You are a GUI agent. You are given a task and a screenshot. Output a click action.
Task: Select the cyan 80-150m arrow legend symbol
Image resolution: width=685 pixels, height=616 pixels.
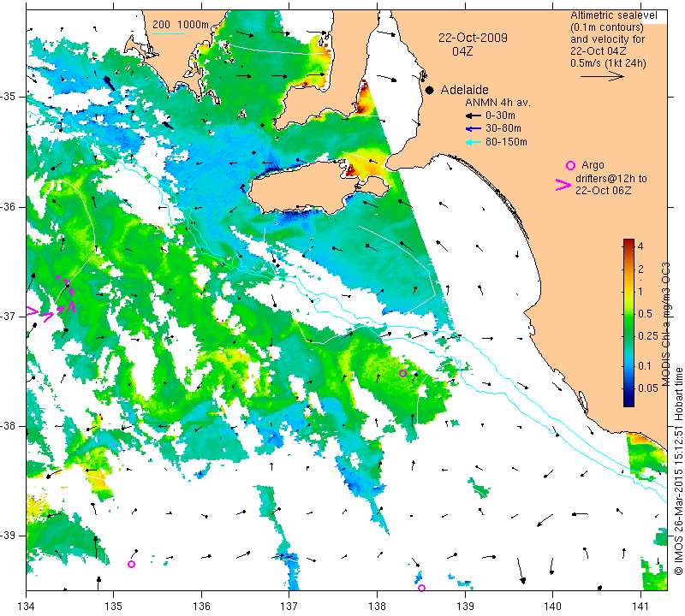tap(474, 142)
